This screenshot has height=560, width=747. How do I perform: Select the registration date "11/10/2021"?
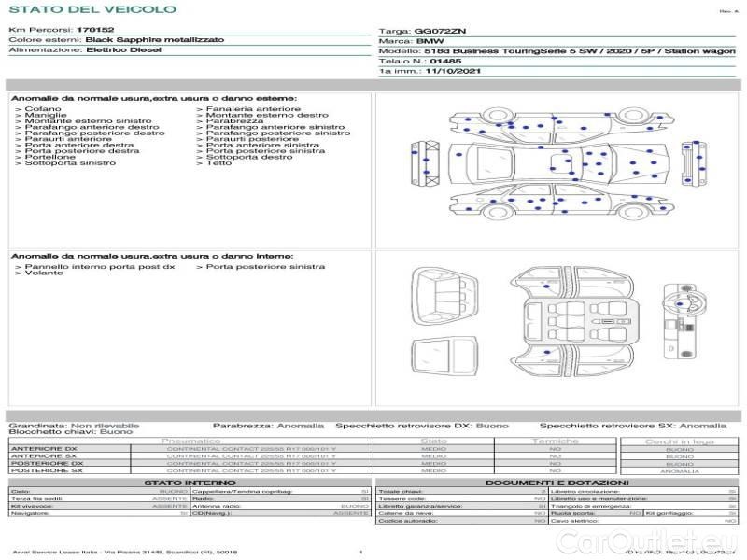[x=453, y=71]
